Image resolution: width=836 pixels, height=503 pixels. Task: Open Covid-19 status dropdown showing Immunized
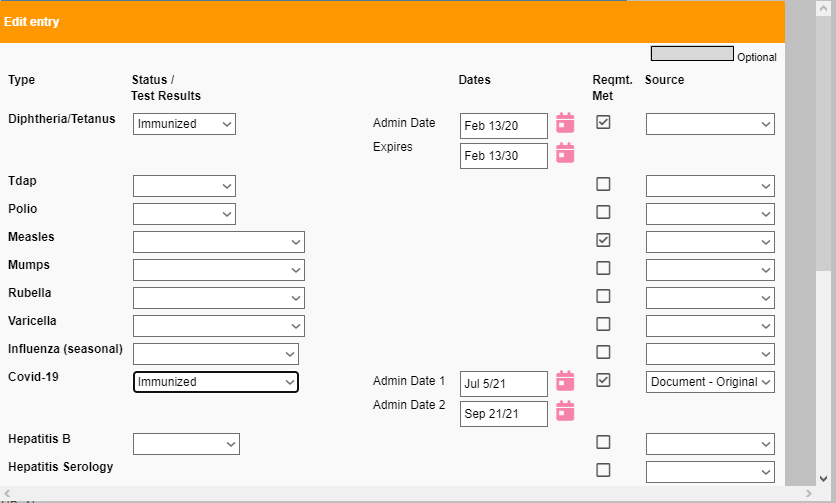click(216, 382)
